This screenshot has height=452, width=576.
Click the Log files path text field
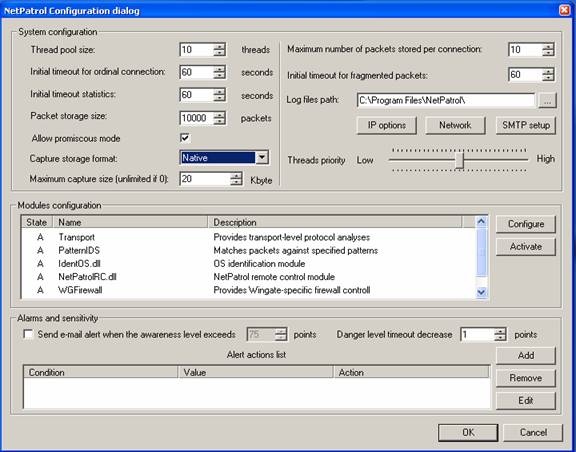pyautogui.click(x=446, y=100)
